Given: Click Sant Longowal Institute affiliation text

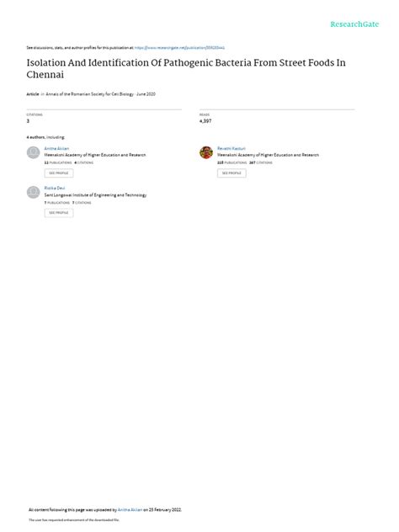Looking at the screenshot, I should point(95,195).
